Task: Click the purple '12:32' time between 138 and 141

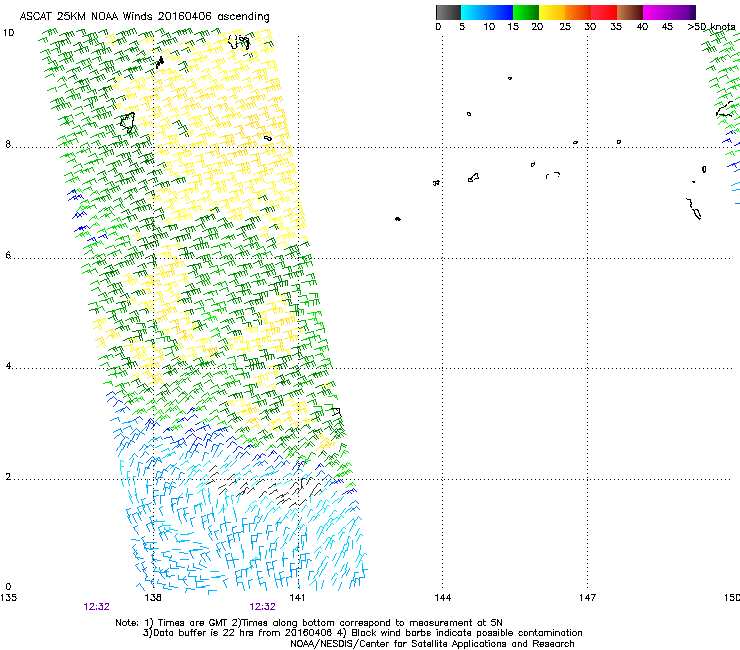Action: 262,607
